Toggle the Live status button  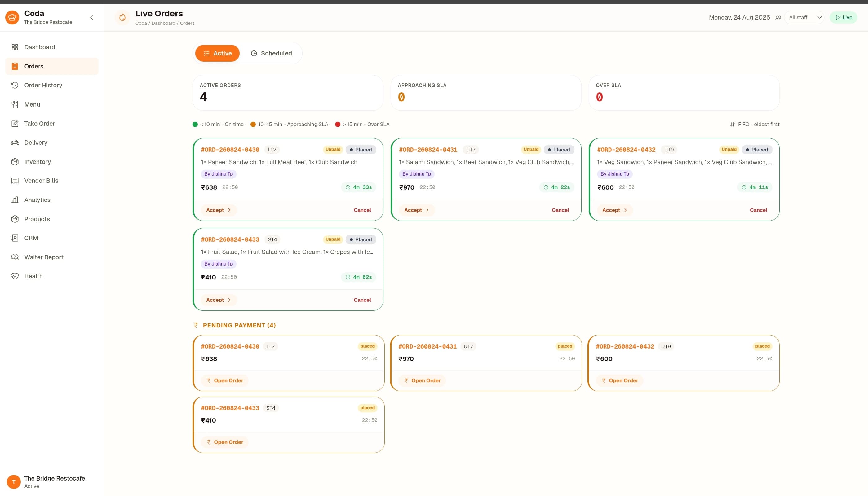843,17
